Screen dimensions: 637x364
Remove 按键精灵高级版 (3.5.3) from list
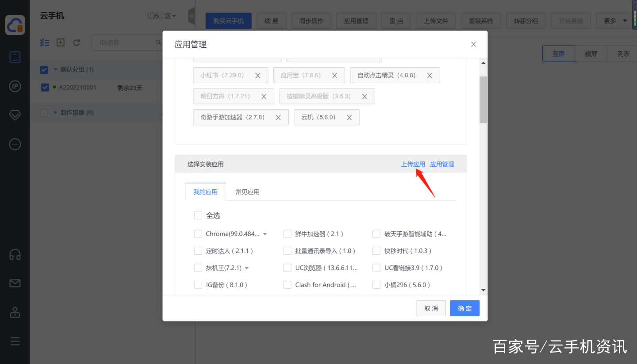(365, 96)
